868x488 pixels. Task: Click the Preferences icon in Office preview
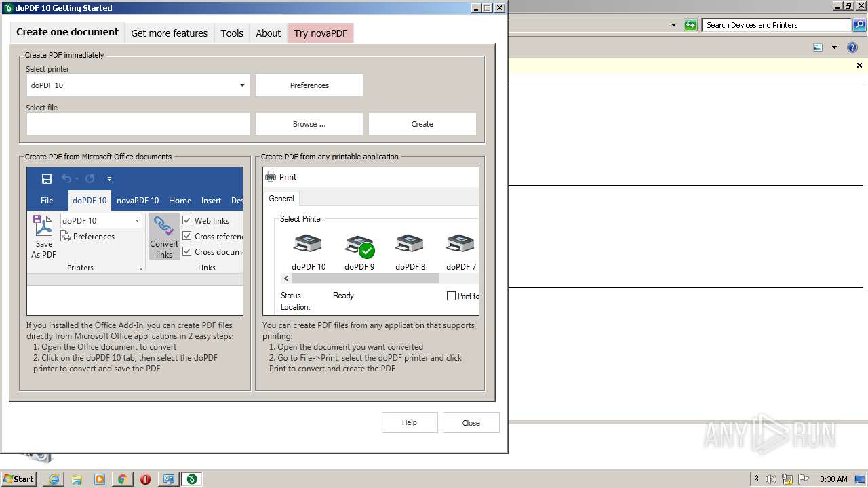[66, 237]
